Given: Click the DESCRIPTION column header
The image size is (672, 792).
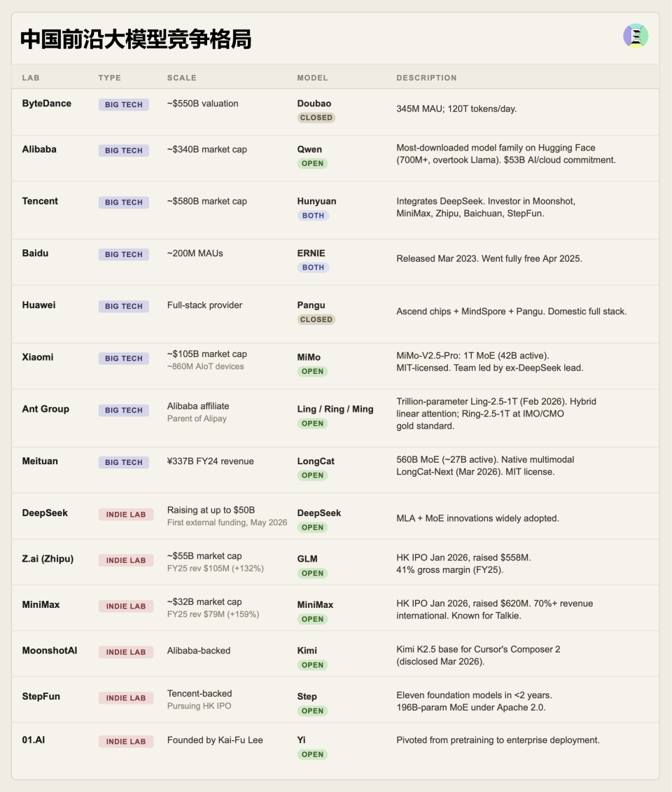Looking at the screenshot, I should [x=426, y=78].
